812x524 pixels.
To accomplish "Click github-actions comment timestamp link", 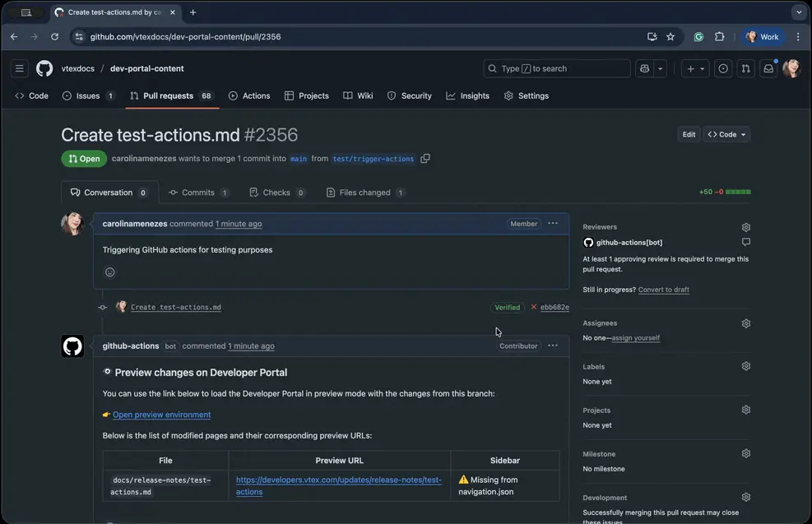I will (251, 345).
